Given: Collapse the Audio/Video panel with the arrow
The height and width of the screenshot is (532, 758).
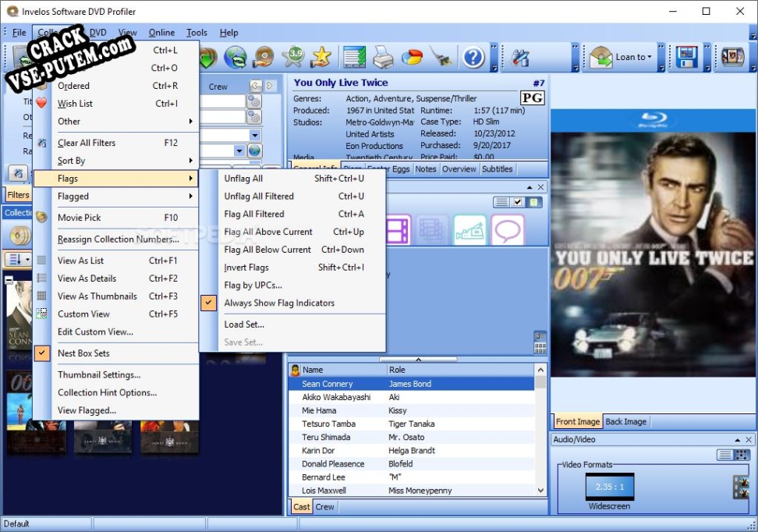Looking at the screenshot, I should click(x=736, y=440).
